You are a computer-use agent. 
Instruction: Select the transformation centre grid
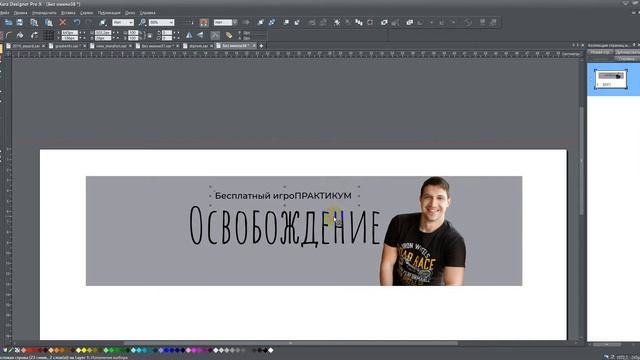pyautogui.click(x=49, y=36)
